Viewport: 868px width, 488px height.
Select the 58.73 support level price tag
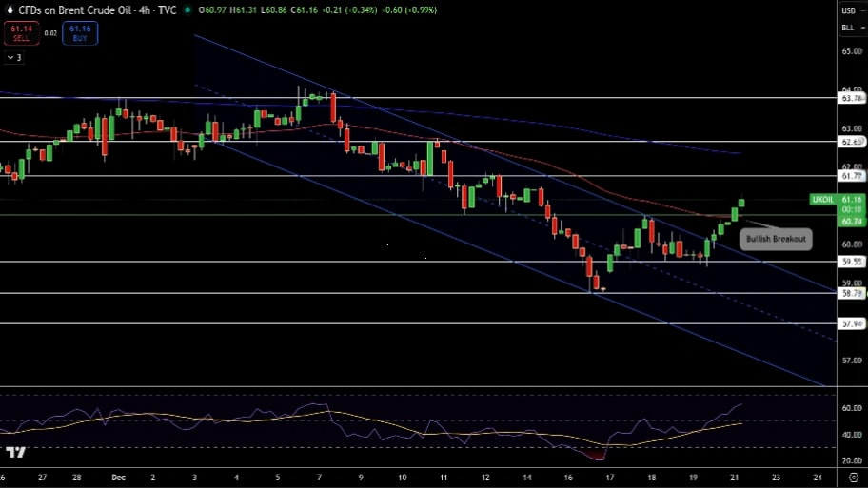[851, 294]
